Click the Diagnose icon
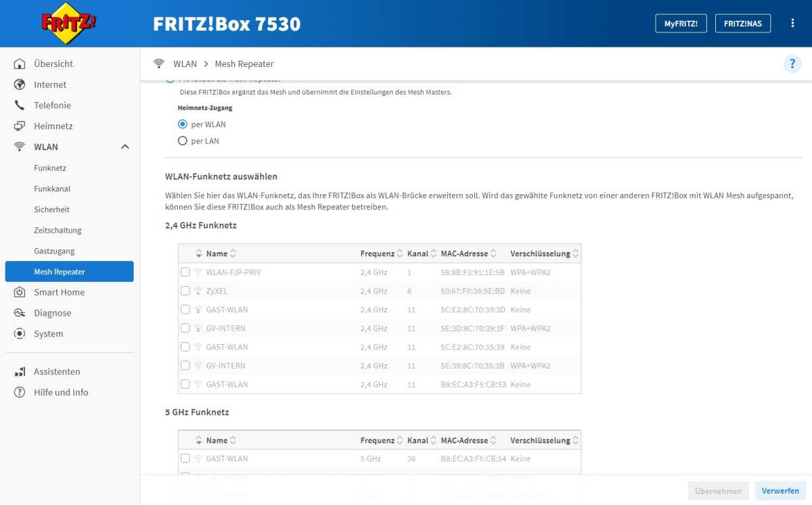Image resolution: width=812 pixels, height=505 pixels. (20, 313)
